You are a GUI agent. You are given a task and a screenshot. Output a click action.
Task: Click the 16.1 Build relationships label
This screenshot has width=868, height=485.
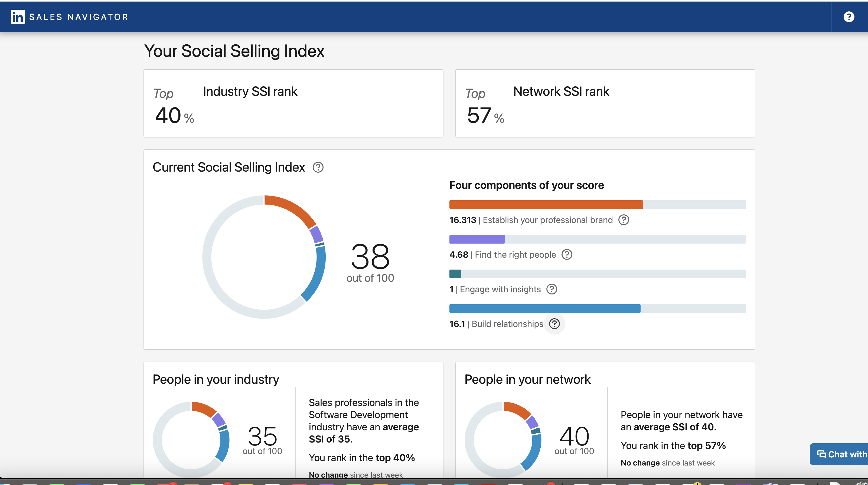pos(496,324)
